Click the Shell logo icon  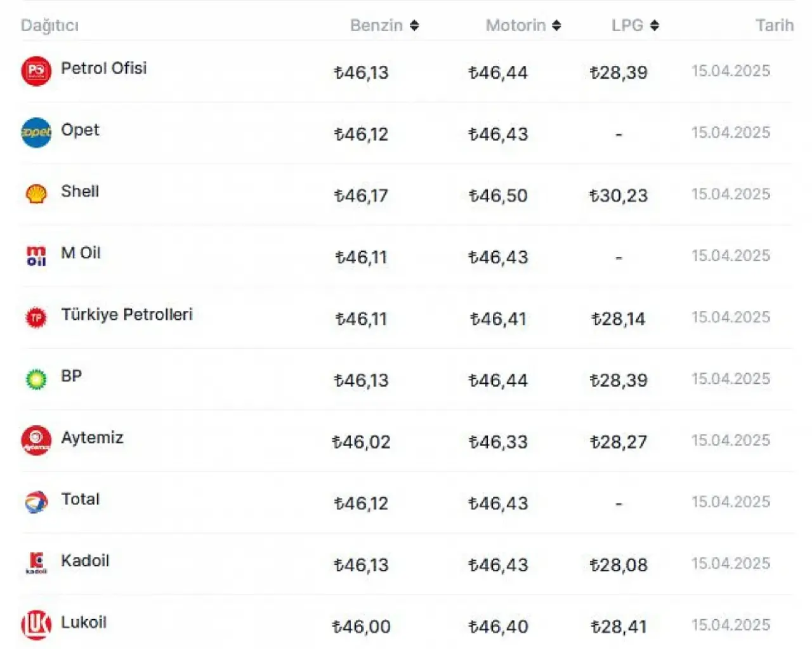pyautogui.click(x=36, y=194)
